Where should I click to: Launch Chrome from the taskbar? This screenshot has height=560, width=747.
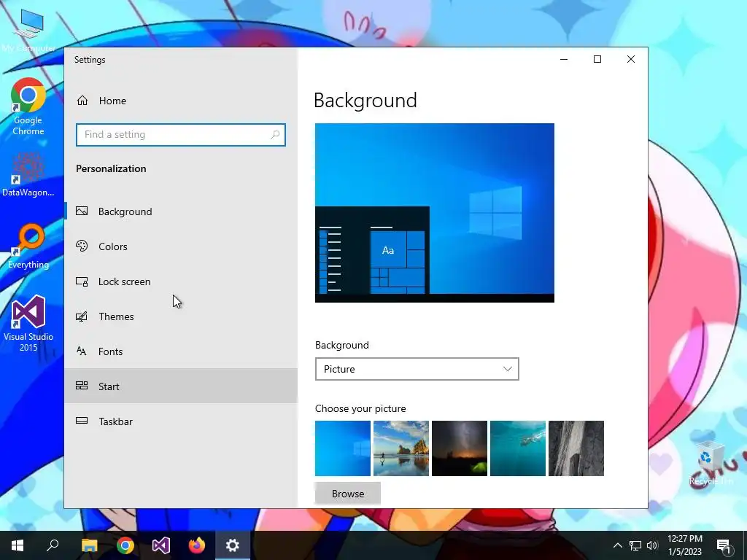[x=125, y=545]
